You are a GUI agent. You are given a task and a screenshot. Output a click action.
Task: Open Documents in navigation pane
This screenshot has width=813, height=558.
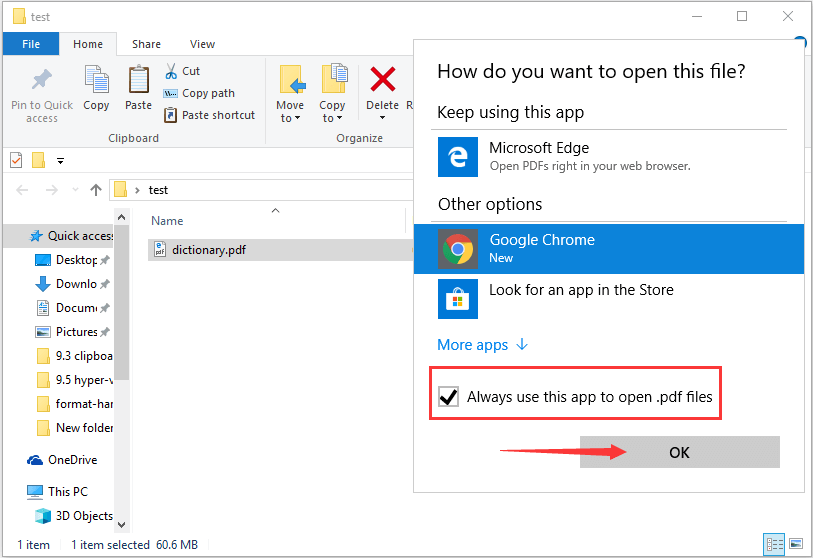click(x=71, y=308)
